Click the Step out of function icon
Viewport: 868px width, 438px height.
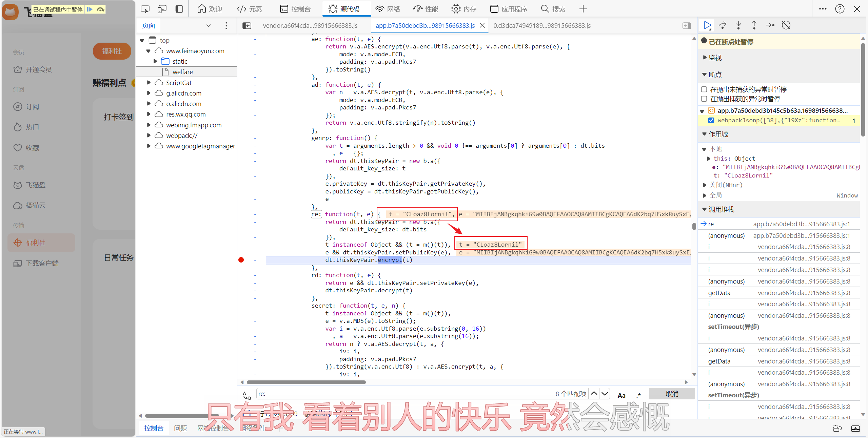pos(754,25)
